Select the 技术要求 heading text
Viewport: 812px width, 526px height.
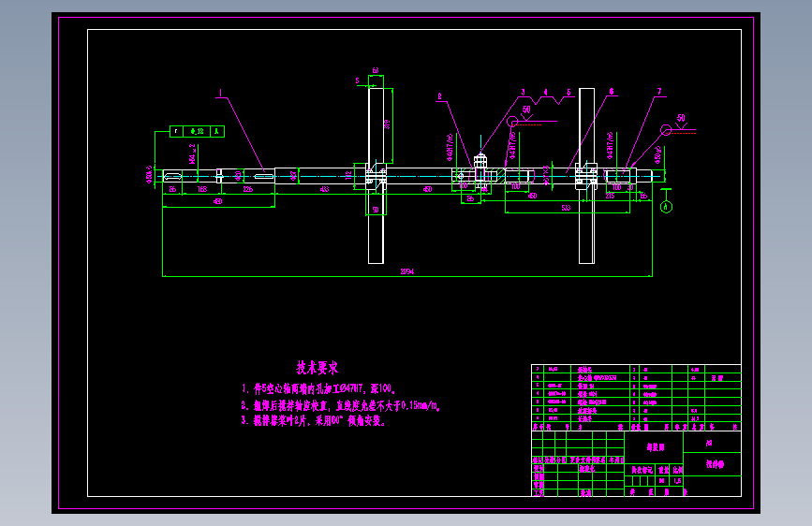pos(317,368)
